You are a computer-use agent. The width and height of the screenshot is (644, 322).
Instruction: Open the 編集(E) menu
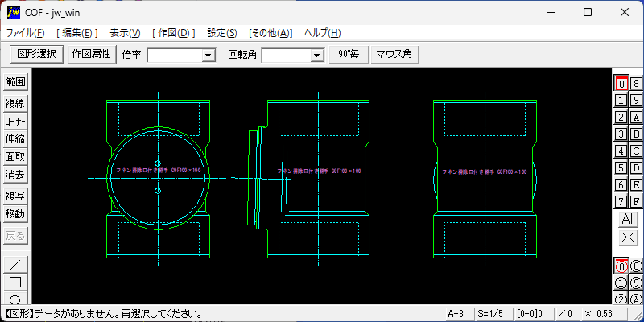coord(77,33)
